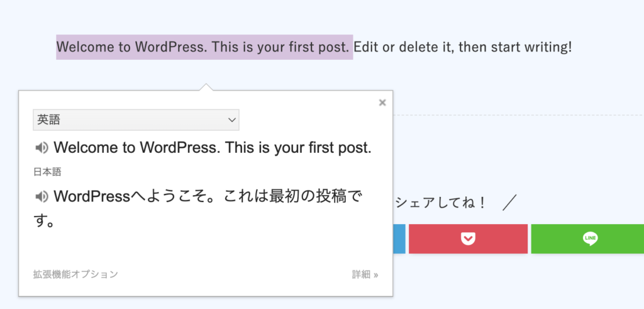Image resolution: width=644 pixels, height=309 pixels.
Task: Click the シェアしてね！ share heading
Action: pos(440,203)
